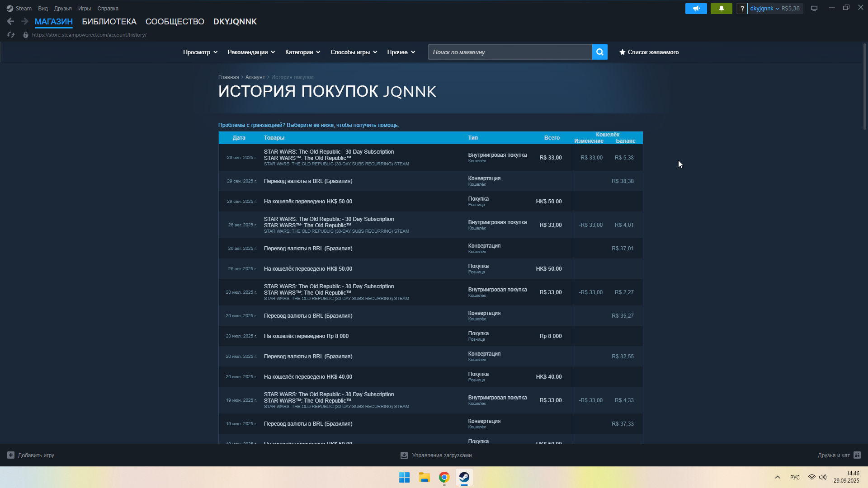This screenshot has width=868, height=488.
Task: Open the taskbar clock and date
Action: pos(847,477)
